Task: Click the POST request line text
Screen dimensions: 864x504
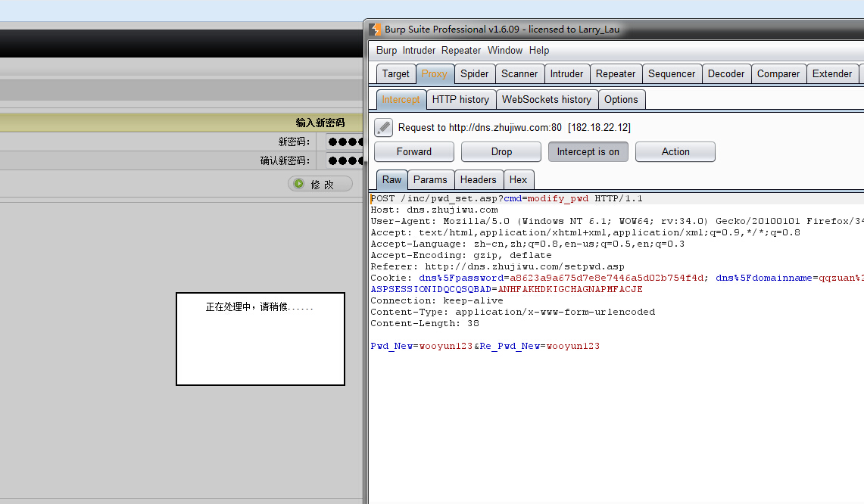Action: tap(507, 198)
